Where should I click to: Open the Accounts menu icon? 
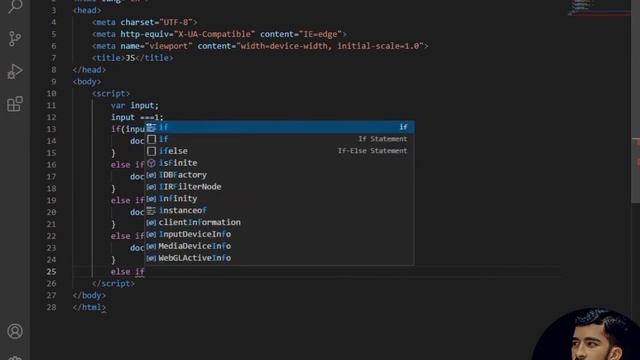point(15,331)
